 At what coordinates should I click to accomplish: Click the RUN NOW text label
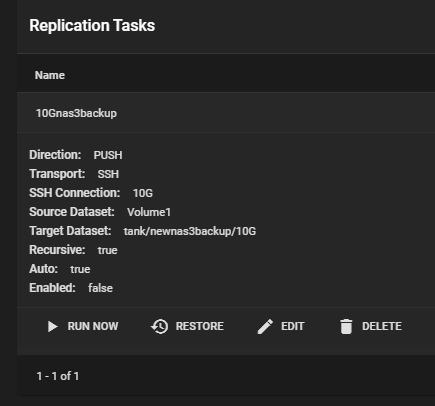pos(93,326)
